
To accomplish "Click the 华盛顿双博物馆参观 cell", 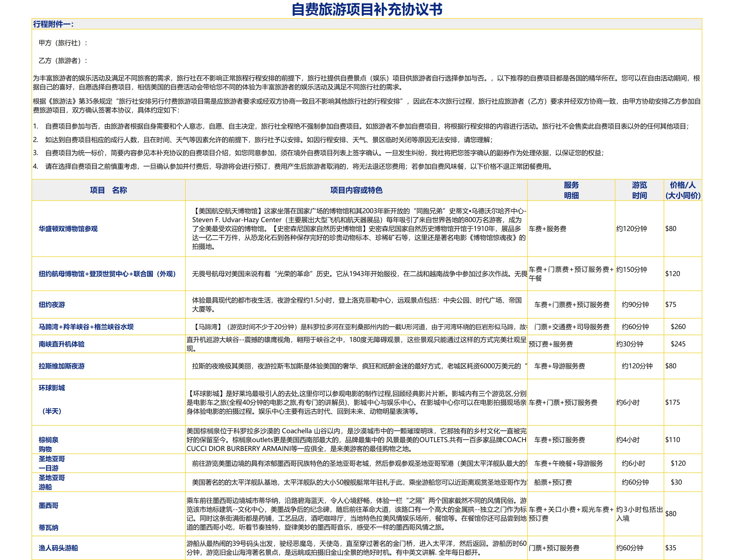I will [108, 229].
